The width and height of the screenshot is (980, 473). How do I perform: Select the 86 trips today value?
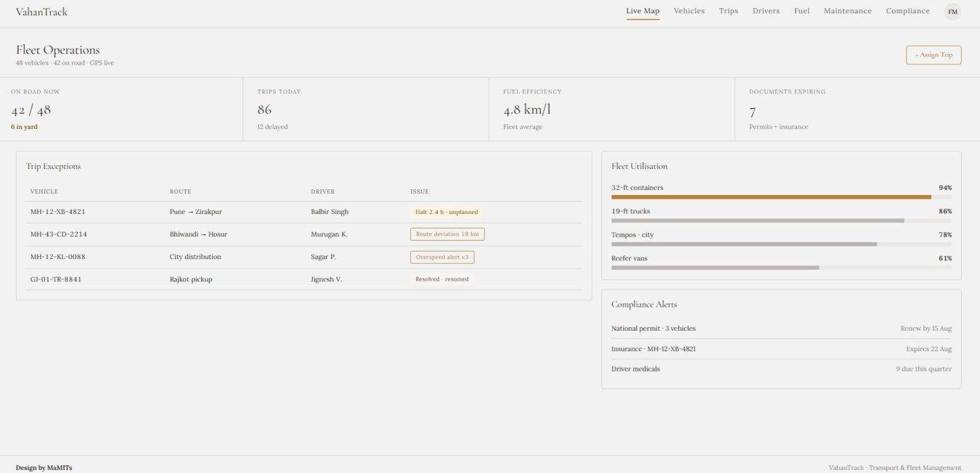264,110
